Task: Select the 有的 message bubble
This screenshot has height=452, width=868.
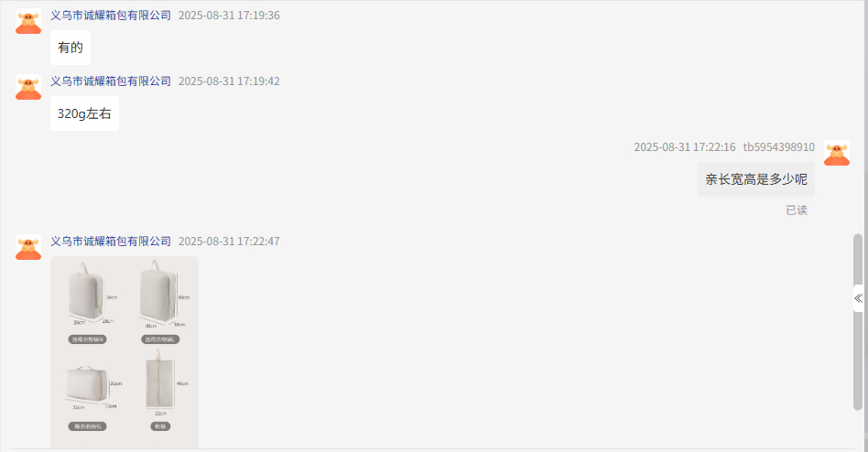Action: click(71, 48)
